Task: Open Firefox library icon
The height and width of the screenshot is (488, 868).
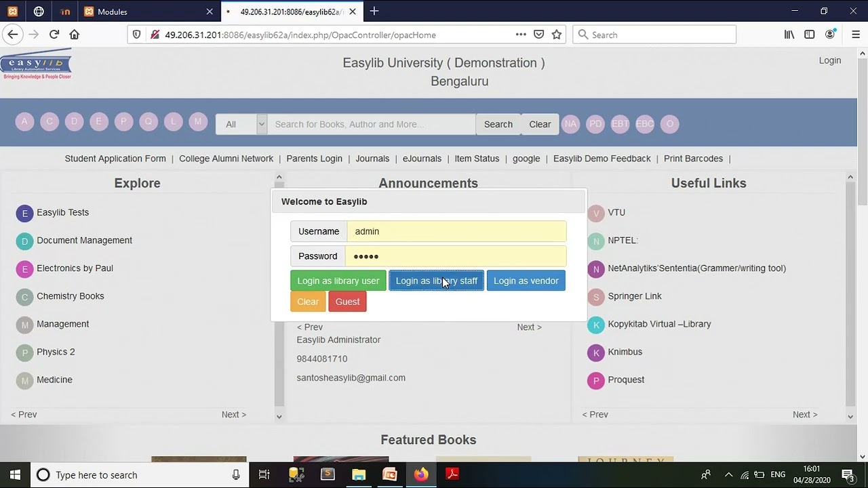Action: [x=789, y=35]
